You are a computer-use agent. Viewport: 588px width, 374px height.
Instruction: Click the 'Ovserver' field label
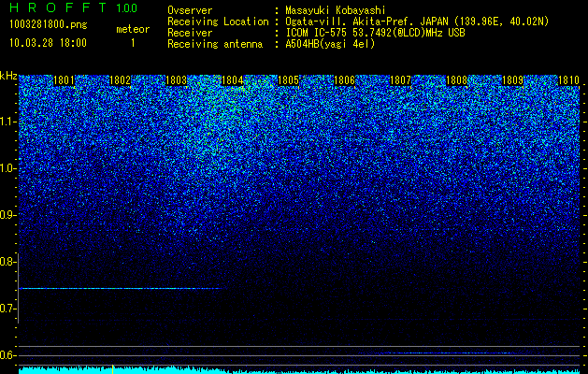point(190,10)
